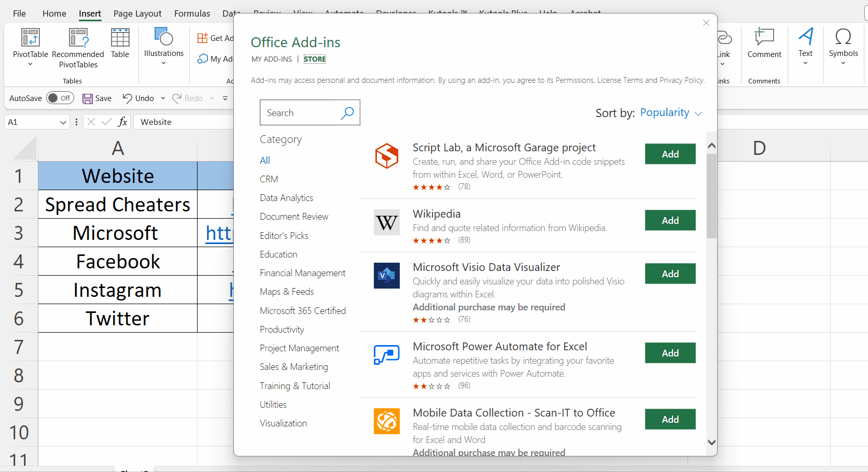Screen dimensions: 868x472
Task: Click add-ins list scroll down arrow
Action: click(711, 442)
